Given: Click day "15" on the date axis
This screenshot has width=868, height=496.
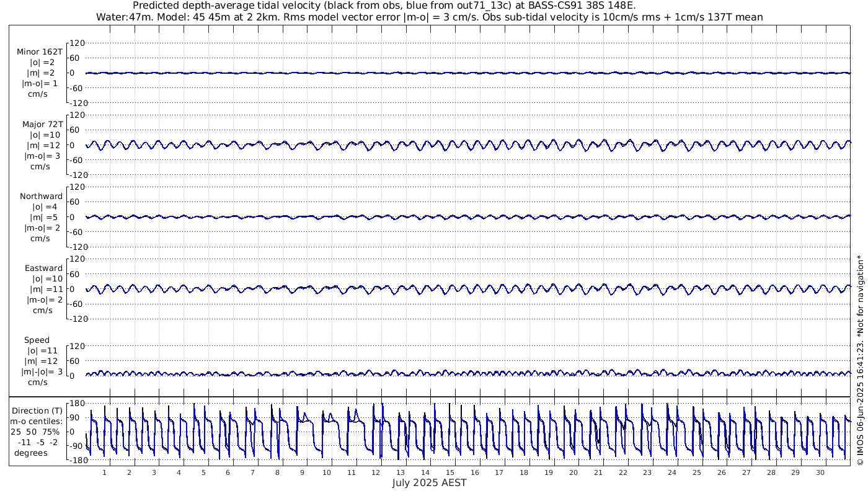Looking at the screenshot, I should click(450, 472).
